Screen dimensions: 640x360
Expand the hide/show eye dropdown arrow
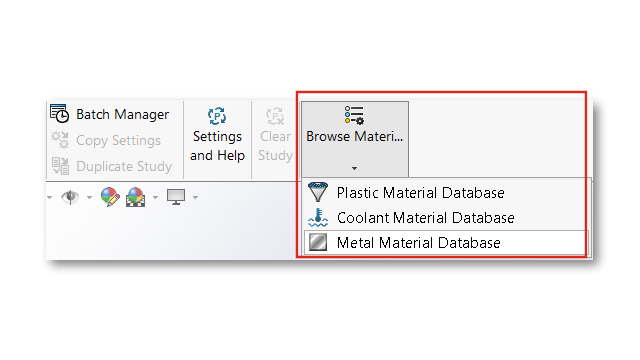click(89, 198)
